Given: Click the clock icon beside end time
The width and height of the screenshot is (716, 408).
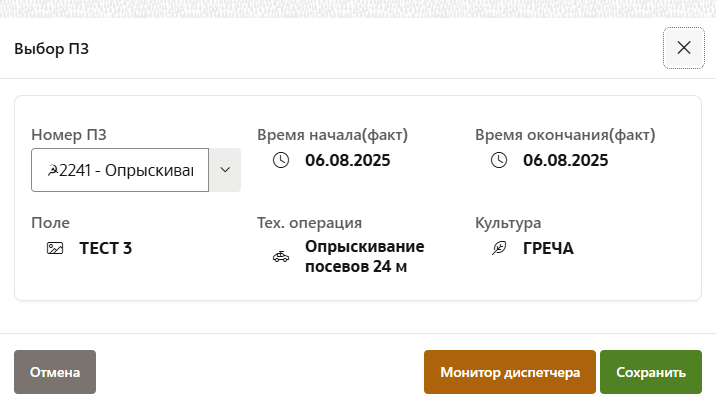Looking at the screenshot, I should coord(498,160).
